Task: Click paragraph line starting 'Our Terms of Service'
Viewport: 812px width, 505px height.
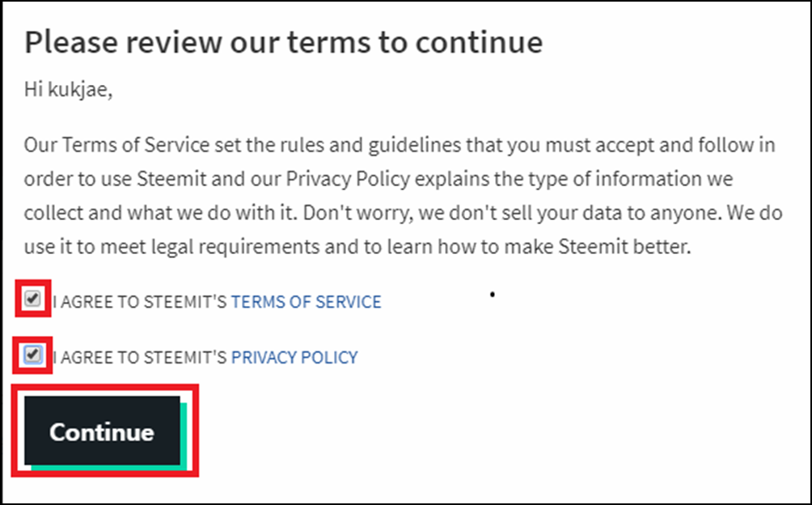Action: point(400,145)
